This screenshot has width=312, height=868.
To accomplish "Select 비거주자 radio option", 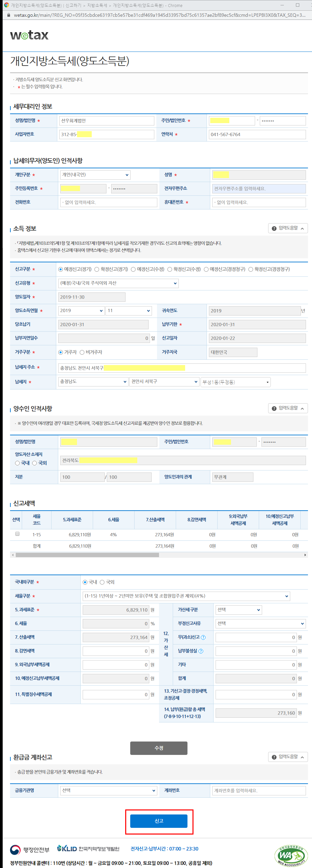I will (x=82, y=352).
